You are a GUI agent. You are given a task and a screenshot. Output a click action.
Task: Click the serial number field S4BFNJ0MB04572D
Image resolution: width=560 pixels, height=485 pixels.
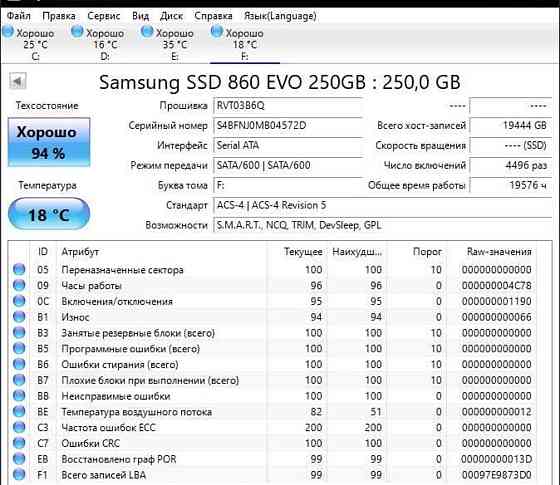coord(288,126)
